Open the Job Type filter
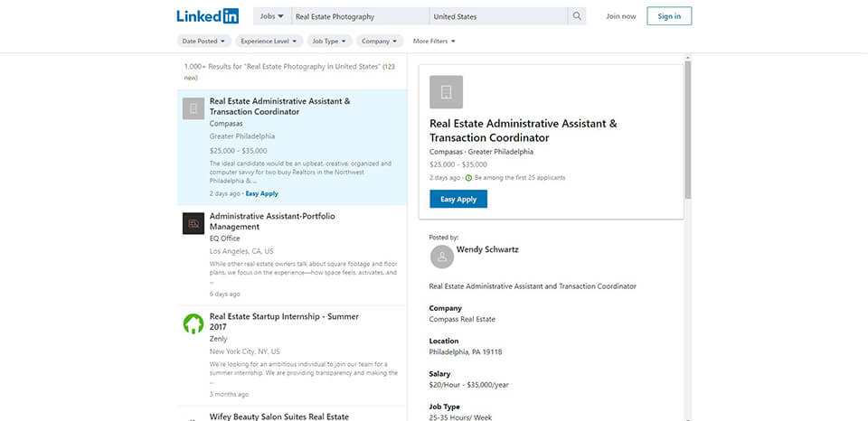This screenshot has height=421, width=868. click(x=329, y=41)
